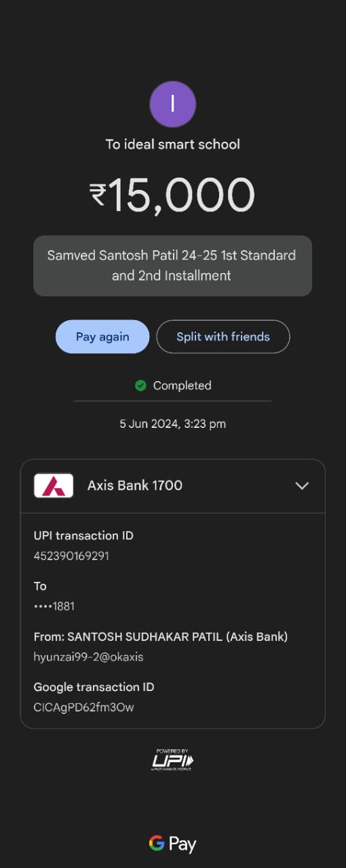346x868 pixels.
Task: Tap the ₹15,000 amount text
Action: coord(172,195)
